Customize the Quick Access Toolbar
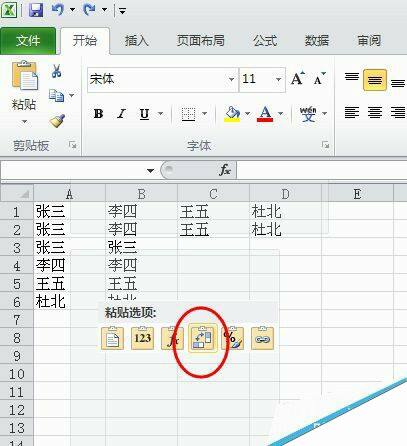Screen dimensions: 407x446 coord(122,11)
